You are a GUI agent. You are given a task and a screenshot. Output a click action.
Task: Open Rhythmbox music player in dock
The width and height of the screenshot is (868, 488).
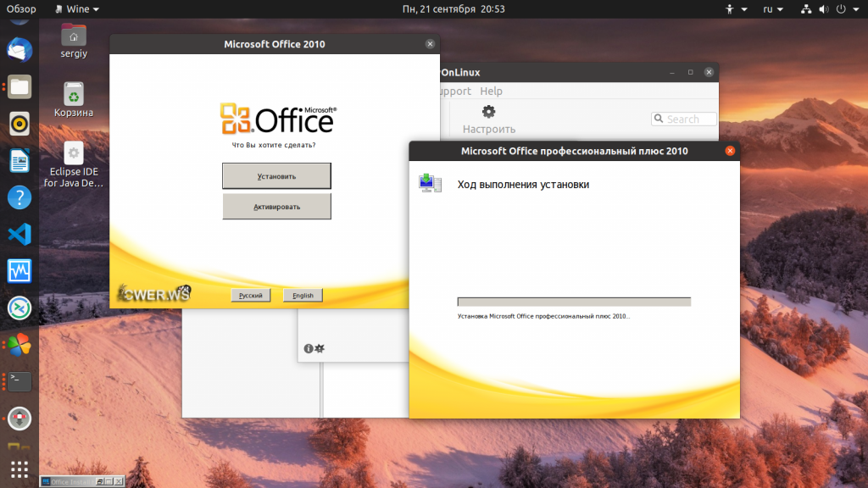click(19, 124)
